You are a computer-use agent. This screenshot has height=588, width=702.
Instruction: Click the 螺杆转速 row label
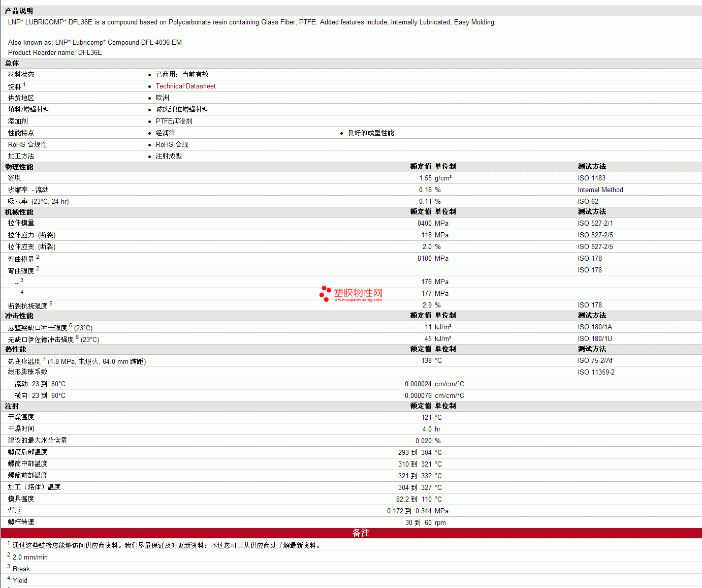tap(21, 522)
